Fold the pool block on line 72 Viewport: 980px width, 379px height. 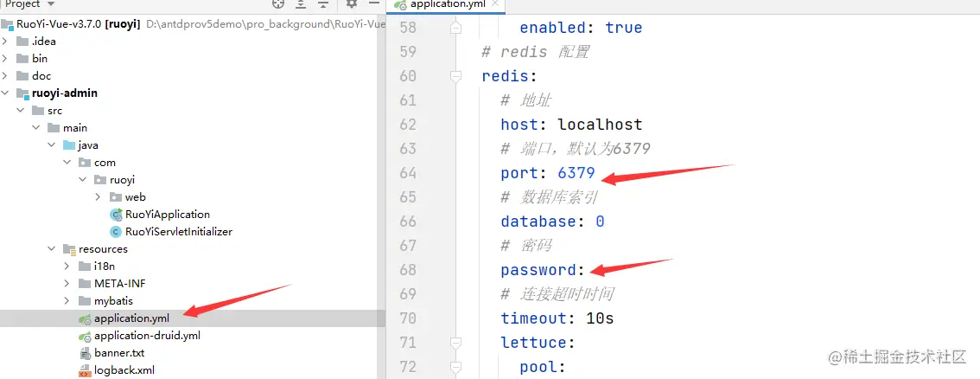coord(455,367)
